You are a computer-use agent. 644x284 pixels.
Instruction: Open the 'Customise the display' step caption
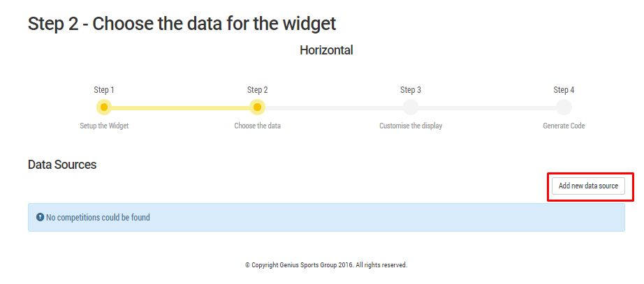pyautogui.click(x=411, y=126)
